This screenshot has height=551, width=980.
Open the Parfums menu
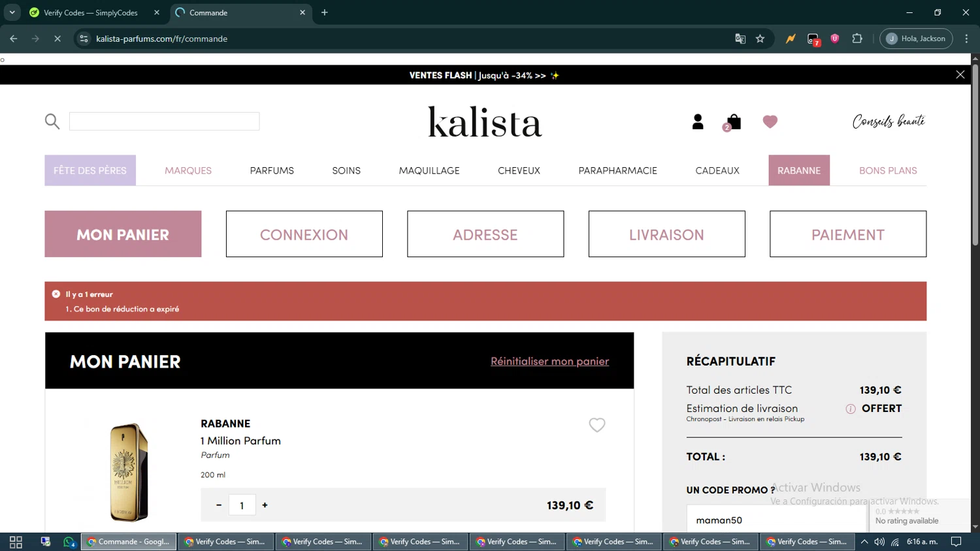coord(272,170)
